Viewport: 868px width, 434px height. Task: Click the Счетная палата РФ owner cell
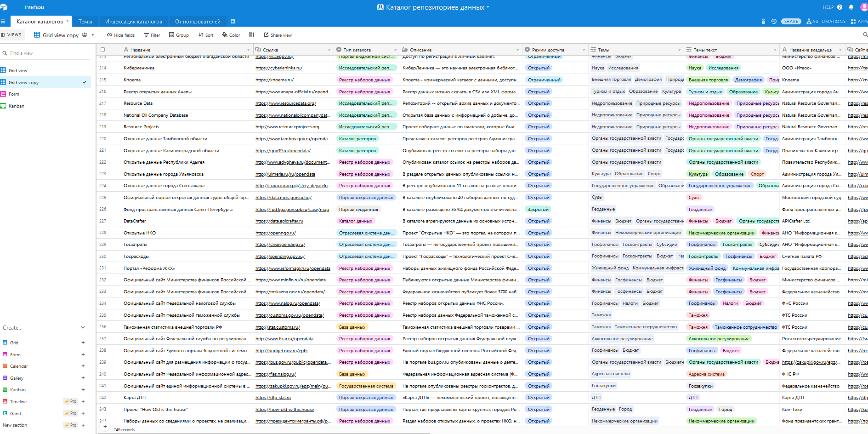pos(812,257)
